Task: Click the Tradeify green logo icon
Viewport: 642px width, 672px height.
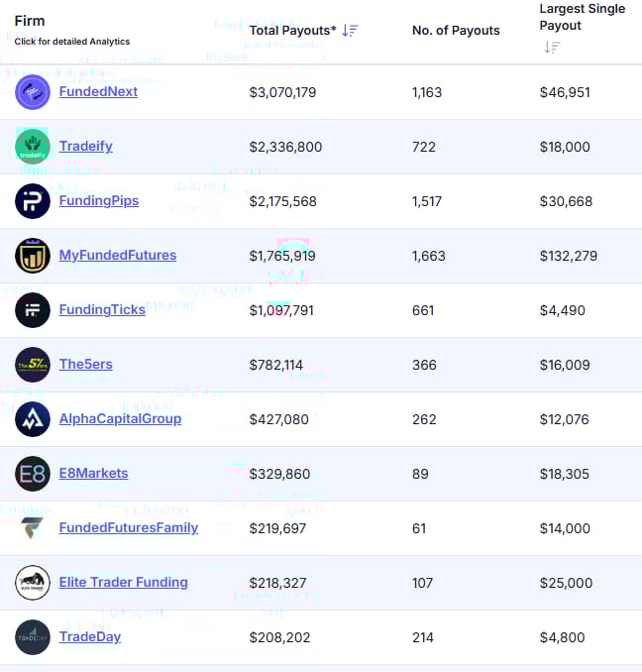Action: (33, 147)
